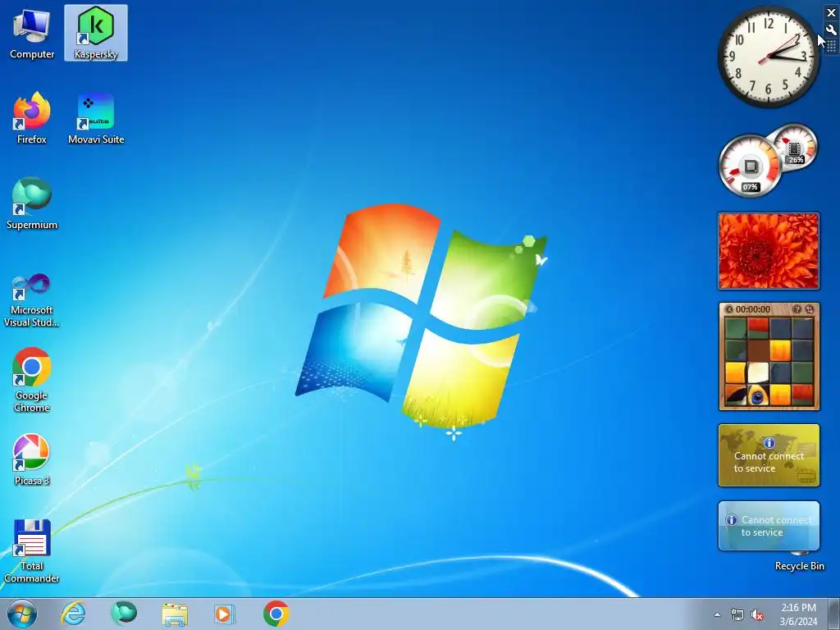Viewport: 840px width, 630px height.
Task: Select the Total Commander desktop shortcut
Action: [32, 550]
